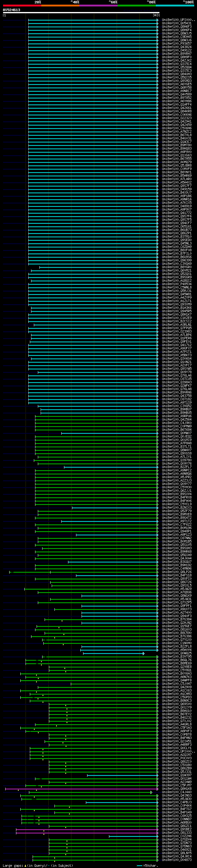197x868 pixels.
Task: Select the label UniRef100_C0KKH6
Action: [176, 115]
